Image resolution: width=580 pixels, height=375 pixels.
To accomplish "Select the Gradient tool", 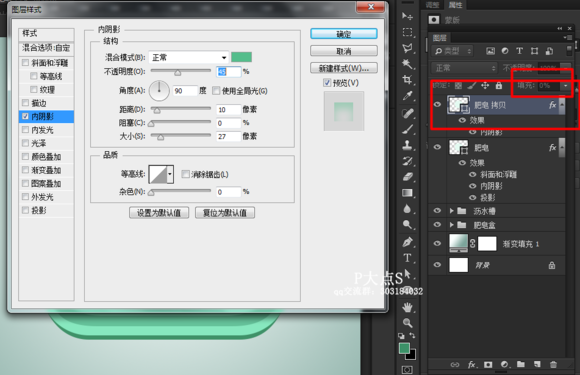I will pyautogui.click(x=407, y=193).
